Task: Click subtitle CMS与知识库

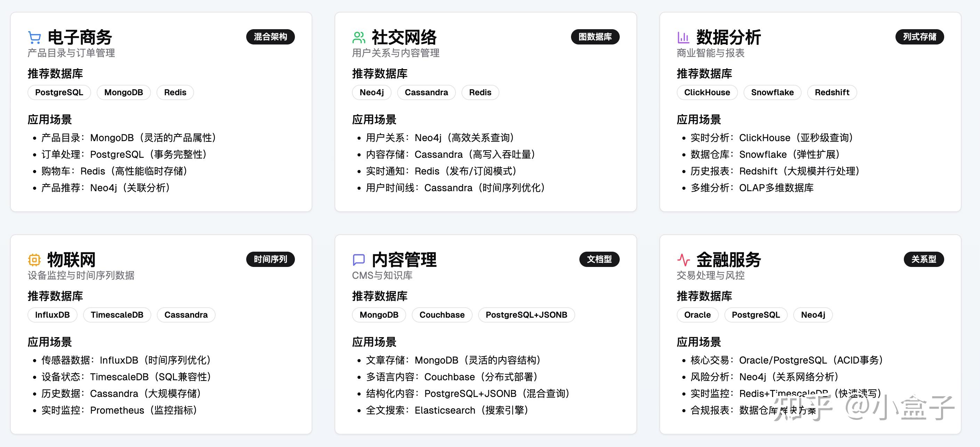Action: tap(382, 275)
